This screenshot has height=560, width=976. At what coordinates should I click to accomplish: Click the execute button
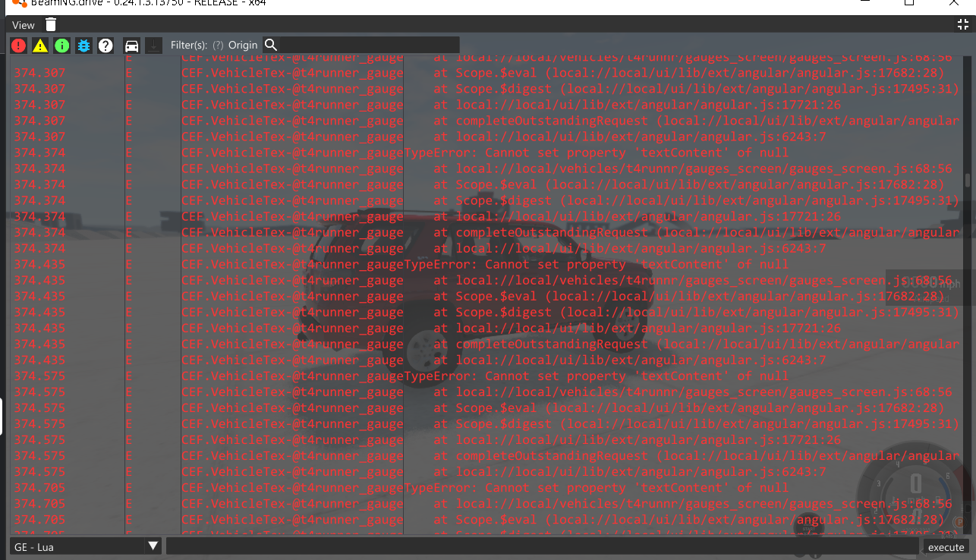coord(946,547)
